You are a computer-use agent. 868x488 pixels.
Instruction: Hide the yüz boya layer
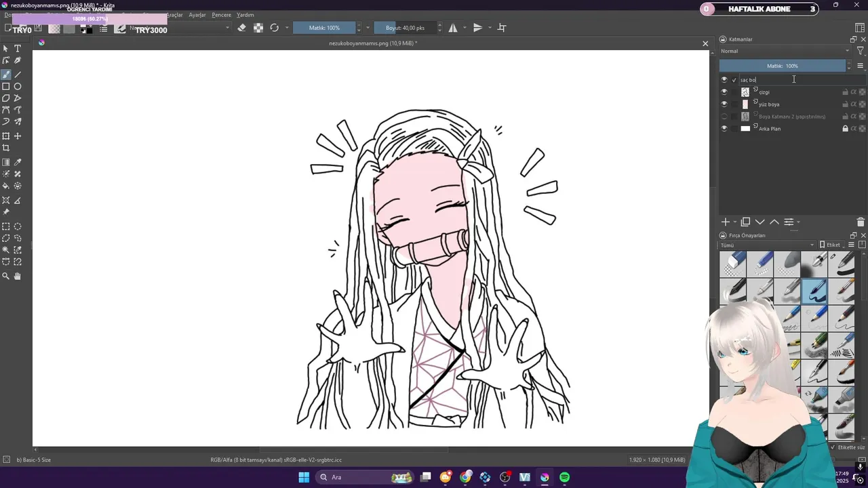pos(724,104)
